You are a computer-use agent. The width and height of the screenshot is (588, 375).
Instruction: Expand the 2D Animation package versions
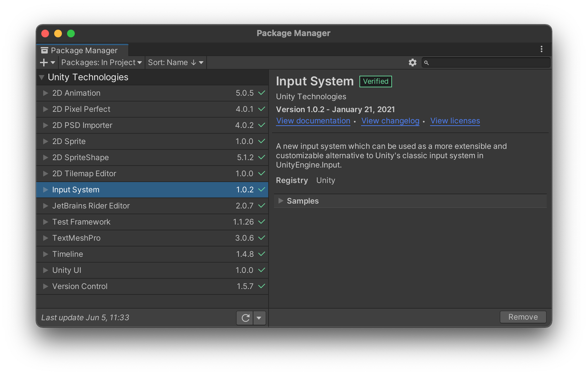pyautogui.click(x=45, y=93)
